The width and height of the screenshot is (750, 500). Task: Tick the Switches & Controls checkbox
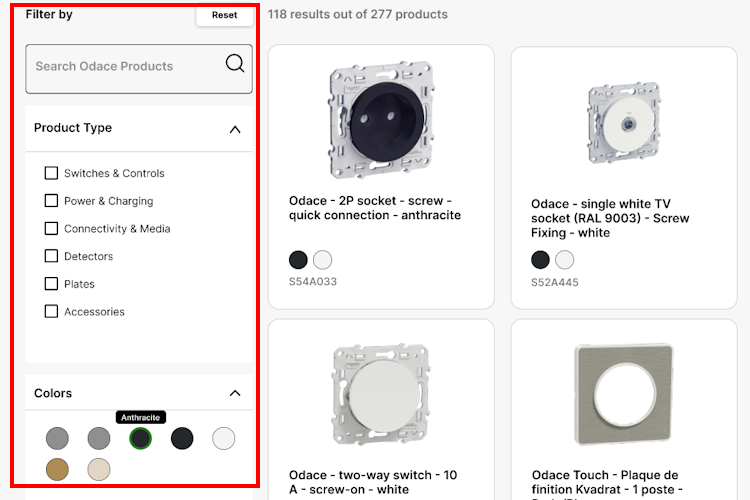(x=52, y=173)
